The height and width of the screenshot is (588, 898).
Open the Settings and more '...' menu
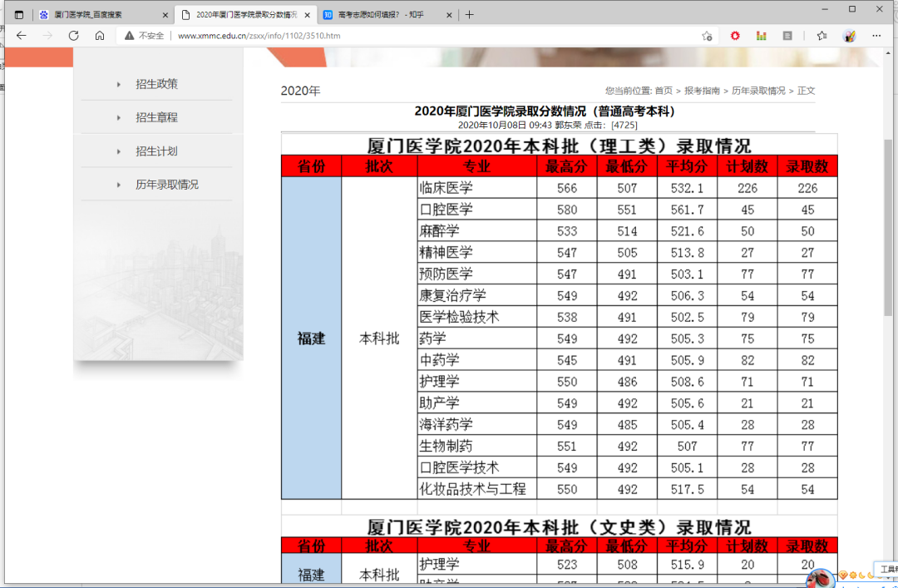[876, 36]
